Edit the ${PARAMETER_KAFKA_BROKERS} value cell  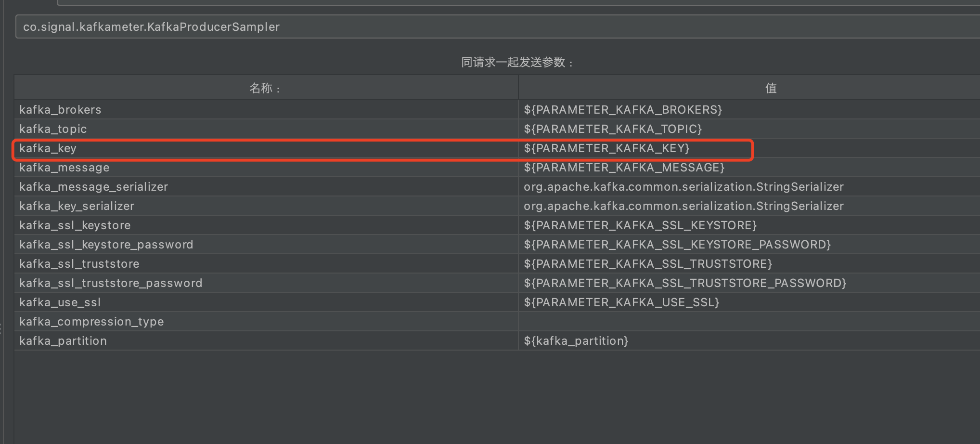coord(749,110)
